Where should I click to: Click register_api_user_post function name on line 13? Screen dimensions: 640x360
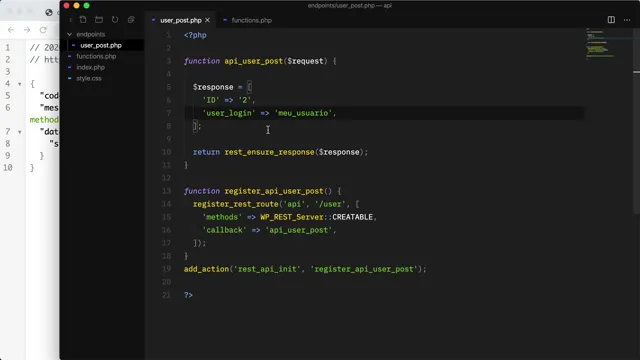pos(274,191)
